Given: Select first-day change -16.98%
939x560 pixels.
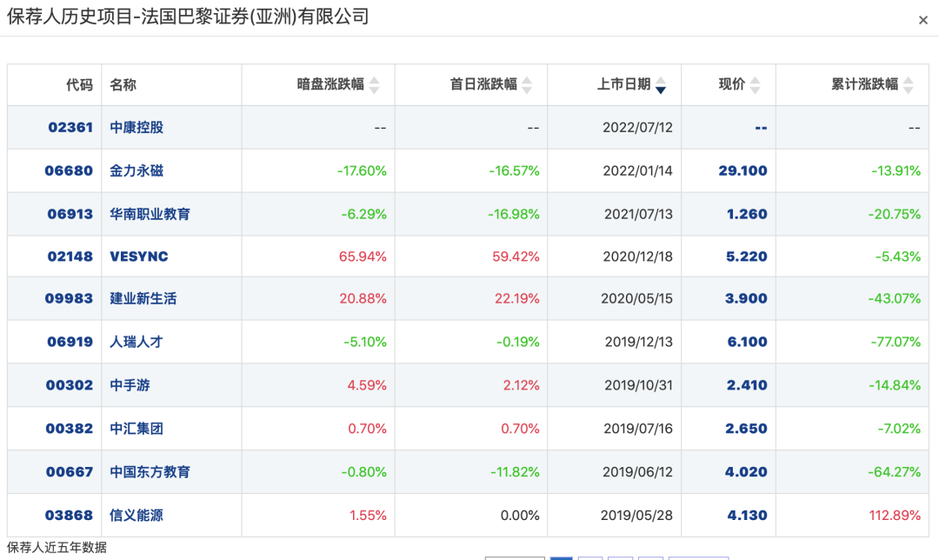Looking at the screenshot, I should coord(513,214).
